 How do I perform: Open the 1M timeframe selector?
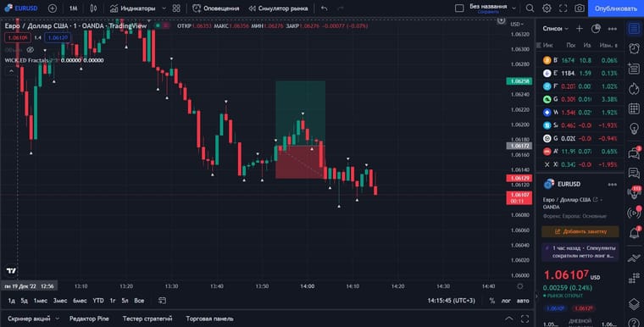click(x=73, y=8)
